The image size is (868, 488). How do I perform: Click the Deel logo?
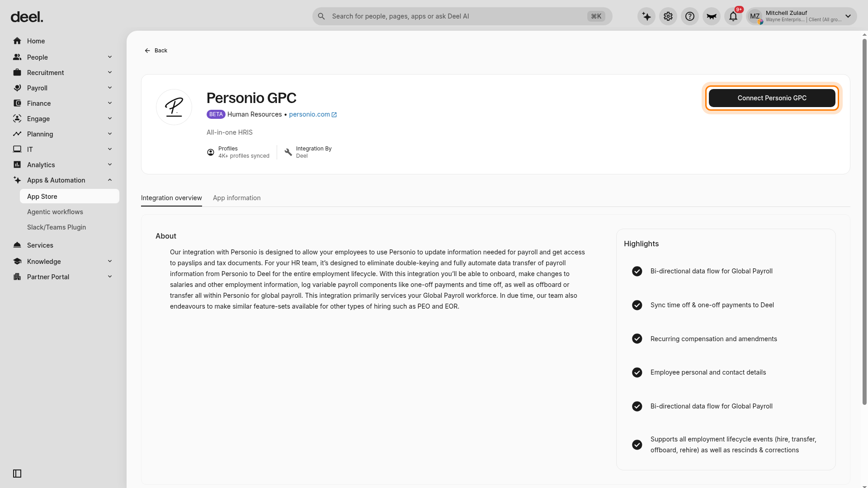click(x=27, y=17)
